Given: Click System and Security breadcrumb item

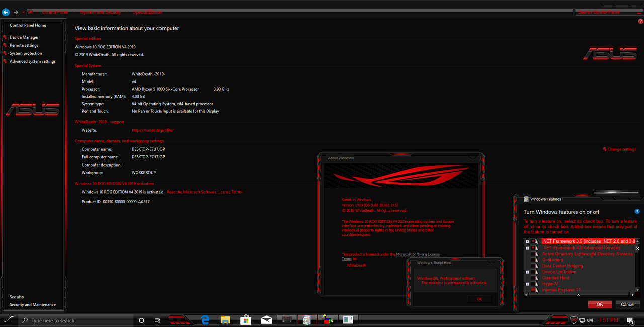Looking at the screenshot, I should click(x=101, y=12).
